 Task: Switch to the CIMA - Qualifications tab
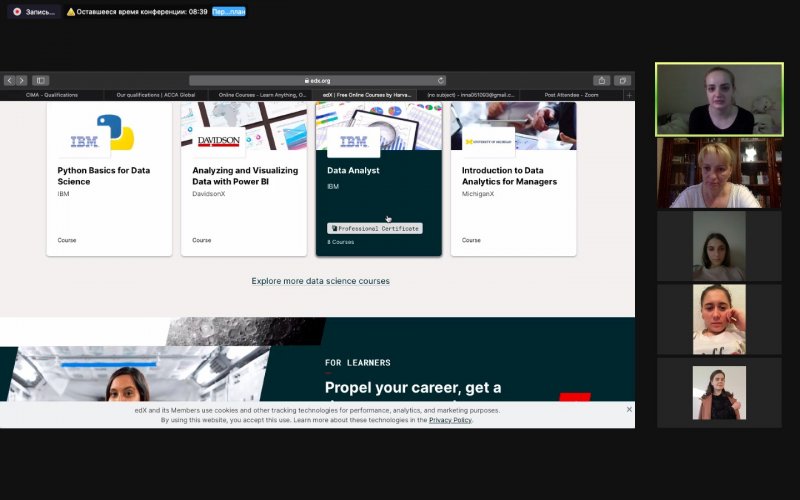pos(52,95)
